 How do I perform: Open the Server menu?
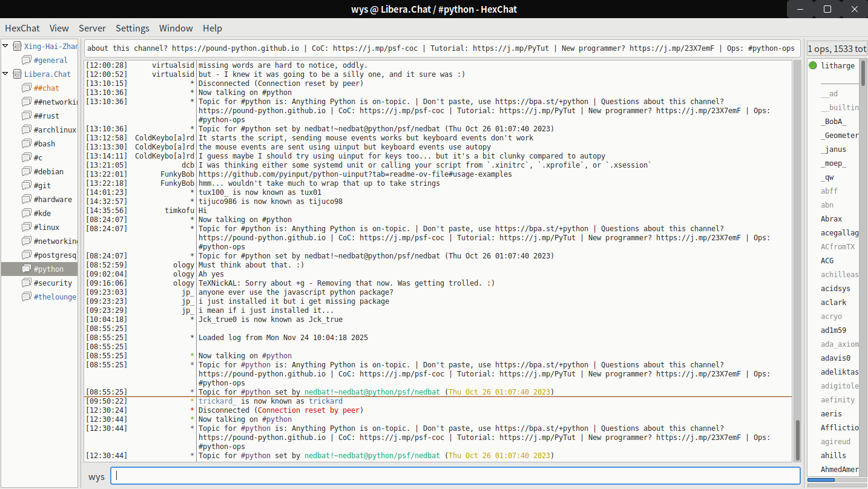[92, 28]
